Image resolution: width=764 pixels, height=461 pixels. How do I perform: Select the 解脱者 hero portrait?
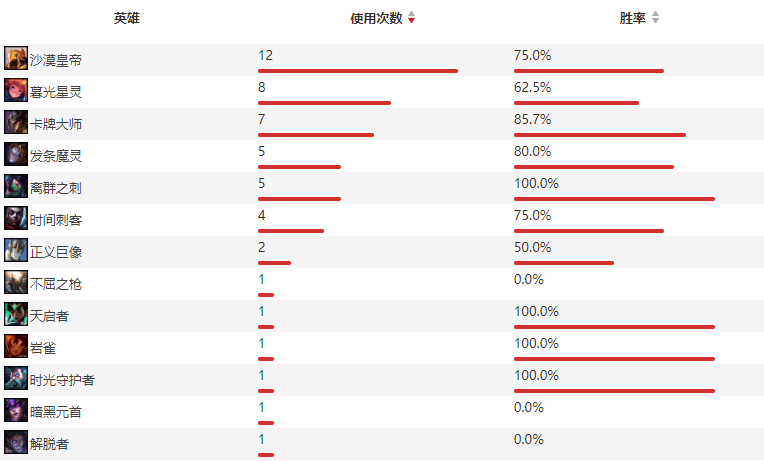point(16,442)
